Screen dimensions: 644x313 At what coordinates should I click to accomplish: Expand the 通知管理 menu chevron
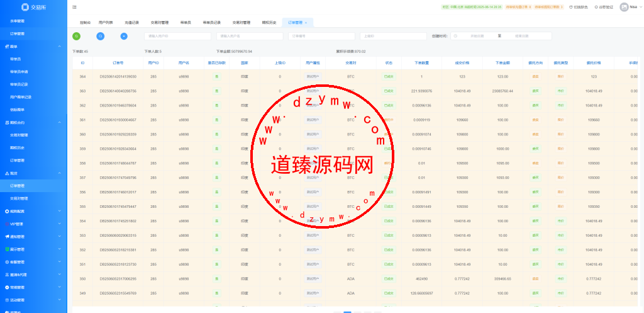pyautogui.click(x=60, y=237)
